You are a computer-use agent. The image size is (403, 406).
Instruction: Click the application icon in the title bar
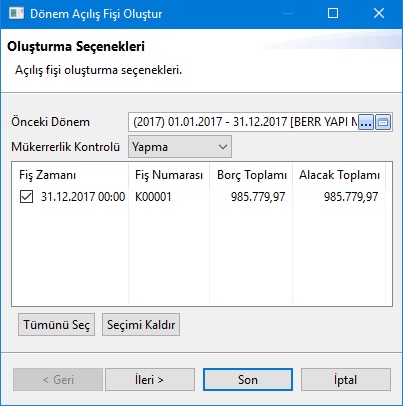pos(16,14)
